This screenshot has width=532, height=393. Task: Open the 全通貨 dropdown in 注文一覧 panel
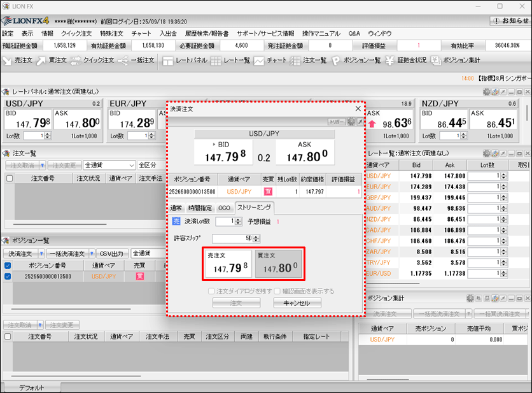pos(109,166)
